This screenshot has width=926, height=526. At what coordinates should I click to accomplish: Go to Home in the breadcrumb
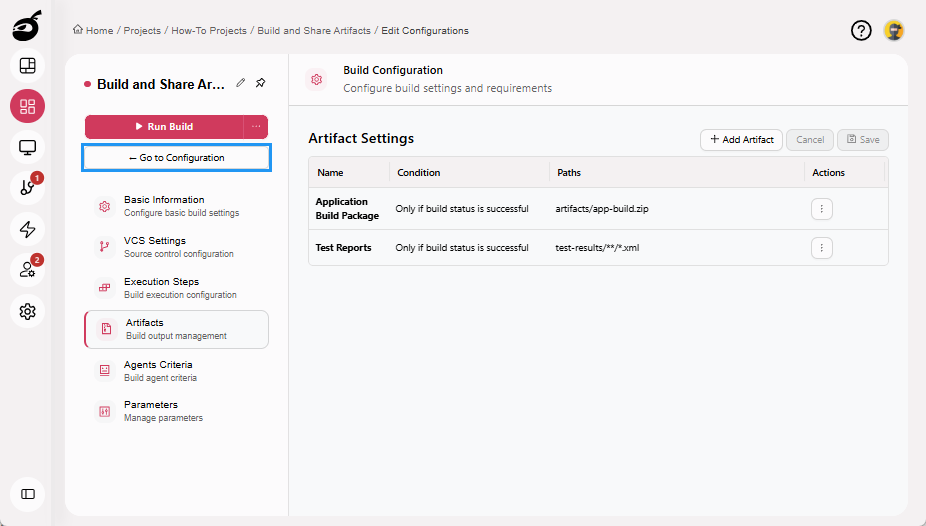pos(99,31)
